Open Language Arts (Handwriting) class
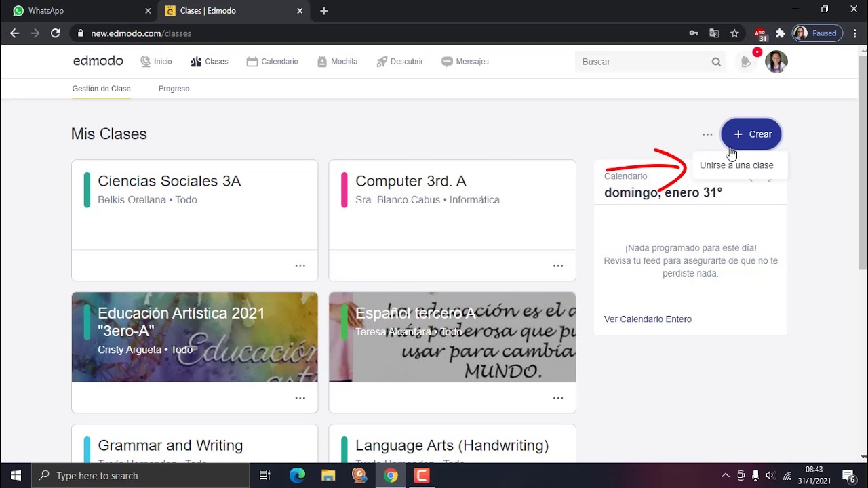The height and width of the screenshot is (488, 868). pos(452,445)
